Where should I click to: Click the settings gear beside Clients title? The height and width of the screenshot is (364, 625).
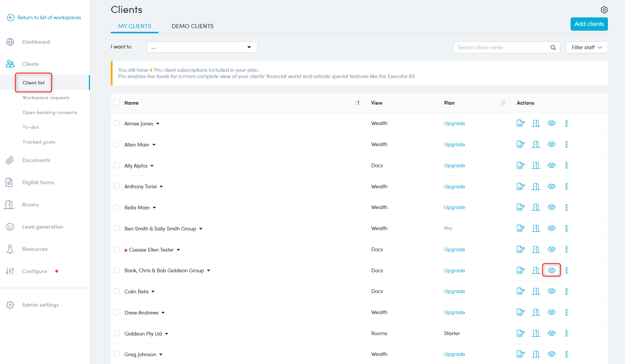(604, 10)
